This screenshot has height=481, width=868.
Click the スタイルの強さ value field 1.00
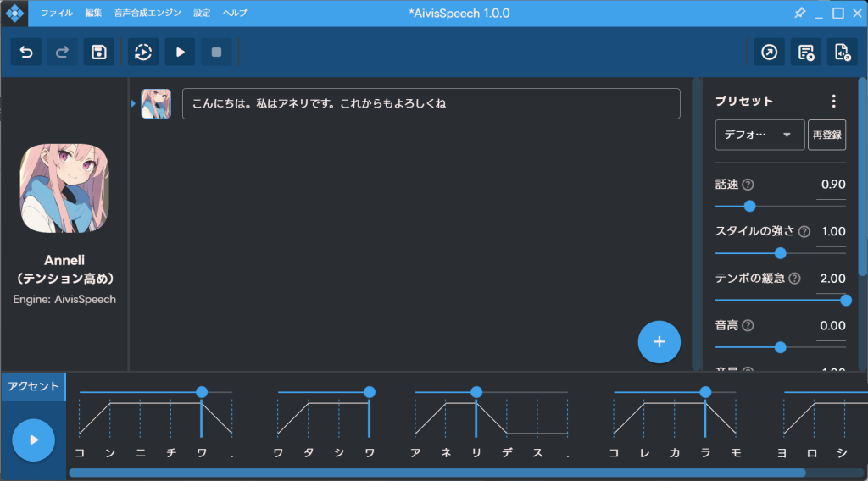coord(831,232)
